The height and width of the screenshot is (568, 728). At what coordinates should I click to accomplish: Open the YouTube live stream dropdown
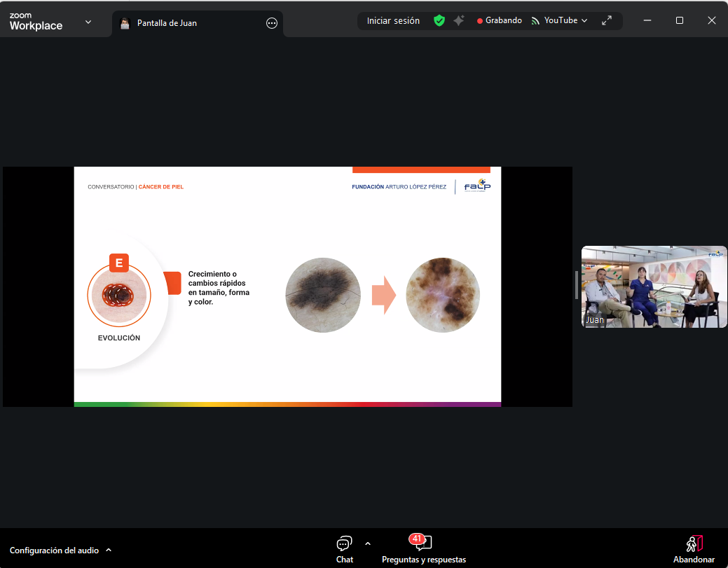(559, 21)
